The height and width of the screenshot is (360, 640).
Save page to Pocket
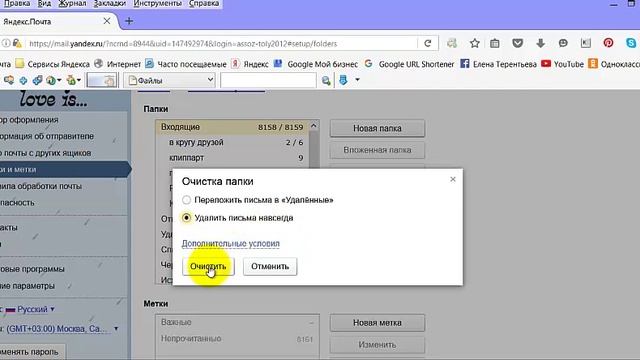[518, 43]
